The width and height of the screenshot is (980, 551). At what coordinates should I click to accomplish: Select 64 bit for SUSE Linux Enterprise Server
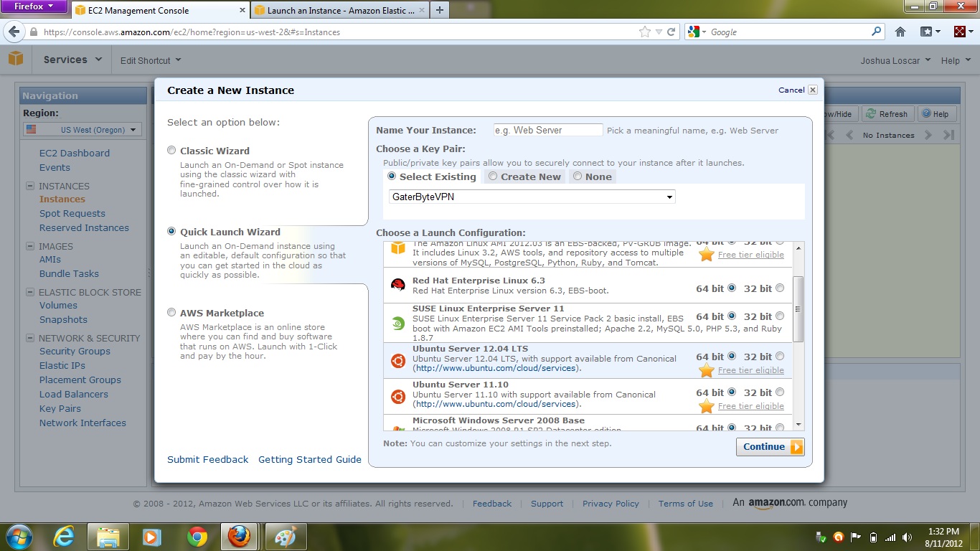732,316
